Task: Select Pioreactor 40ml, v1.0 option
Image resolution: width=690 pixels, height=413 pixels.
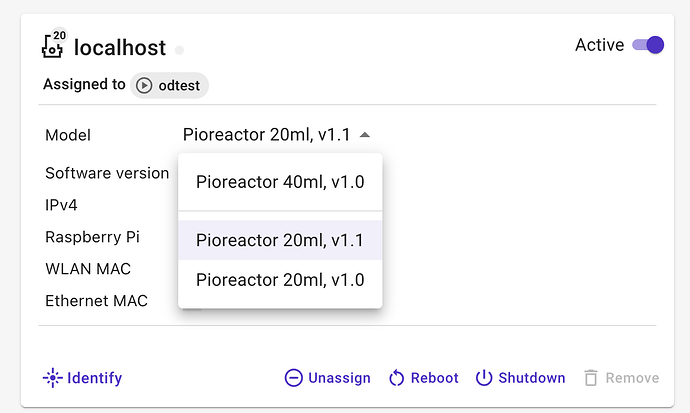Action: pos(280,182)
